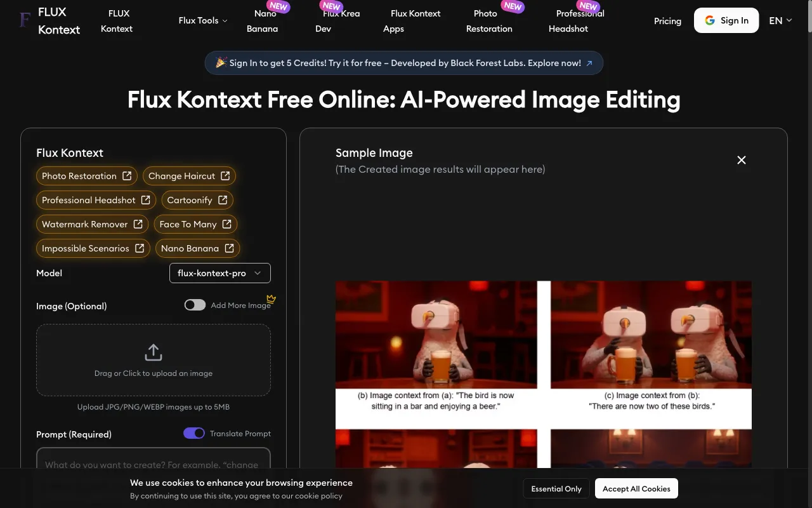
Task: Open external link icon on Face To Many chip
Action: (226, 224)
